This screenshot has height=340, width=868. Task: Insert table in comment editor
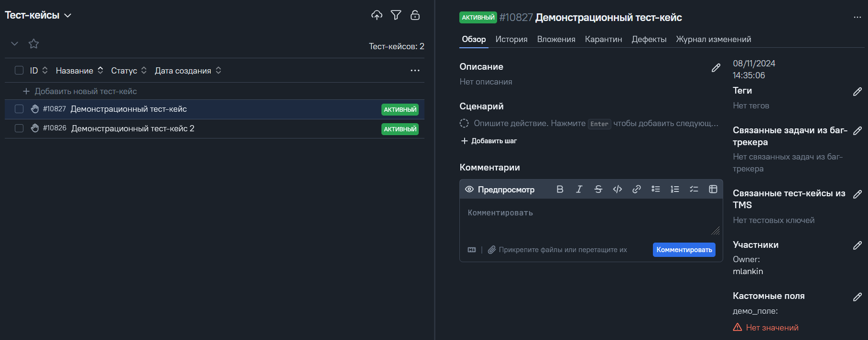713,189
